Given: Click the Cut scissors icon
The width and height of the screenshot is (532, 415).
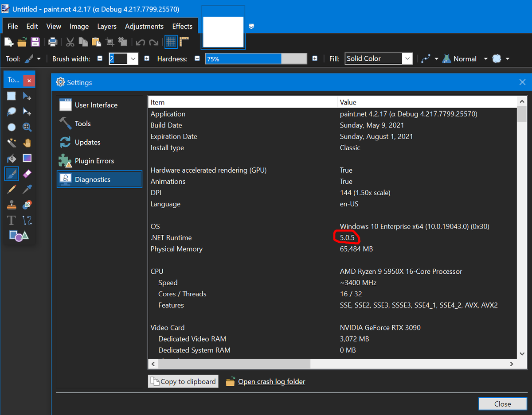Looking at the screenshot, I should click(x=70, y=42).
